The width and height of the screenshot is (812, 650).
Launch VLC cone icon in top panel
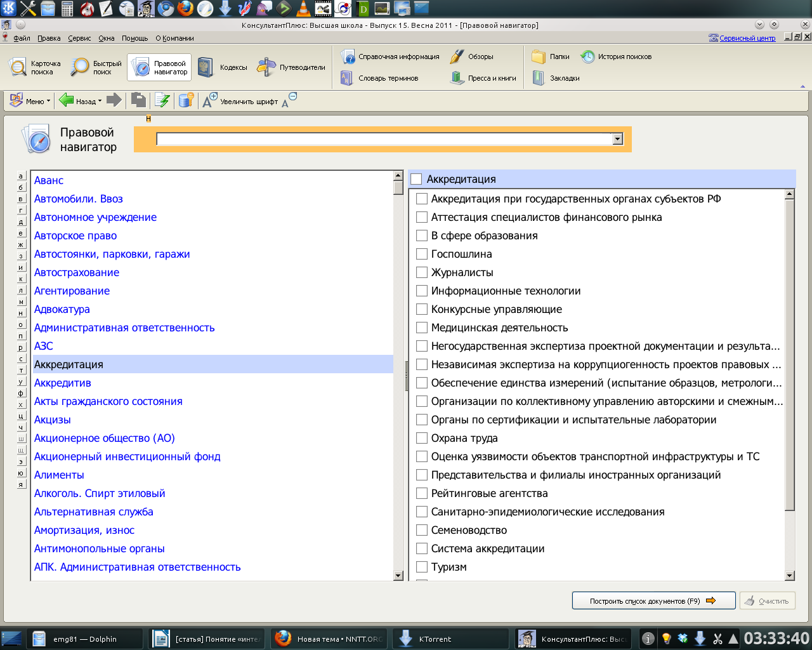304,8
